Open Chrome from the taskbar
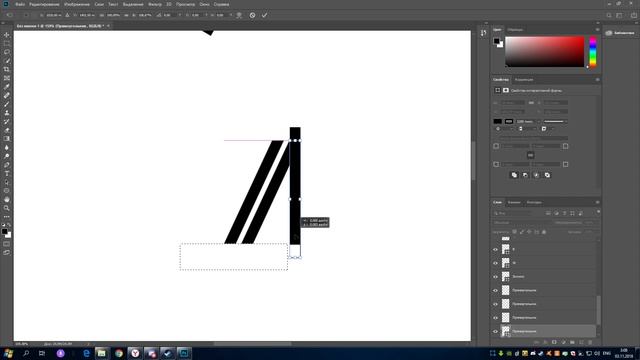The image size is (640, 360). (119, 353)
